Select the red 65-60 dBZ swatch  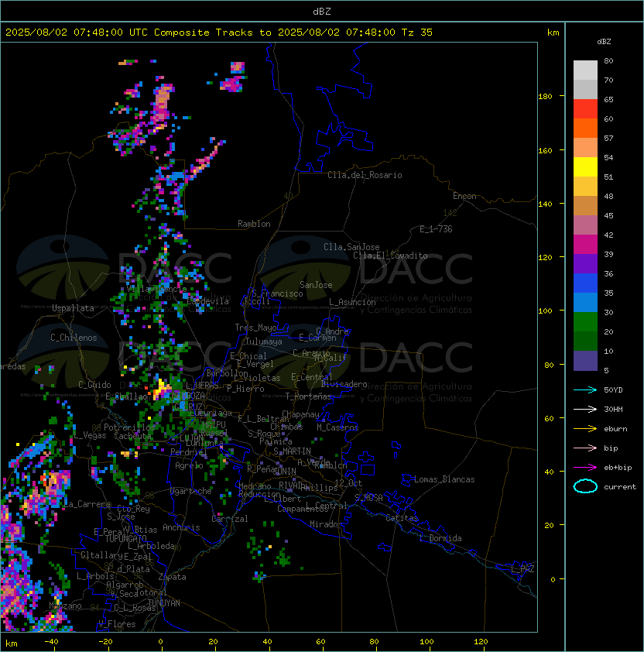pos(585,109)
